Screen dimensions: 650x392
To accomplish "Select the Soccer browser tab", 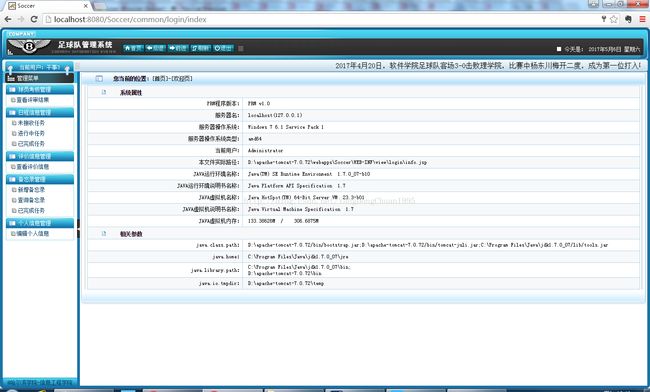I will pyautogui.click(x=49, y=6).
